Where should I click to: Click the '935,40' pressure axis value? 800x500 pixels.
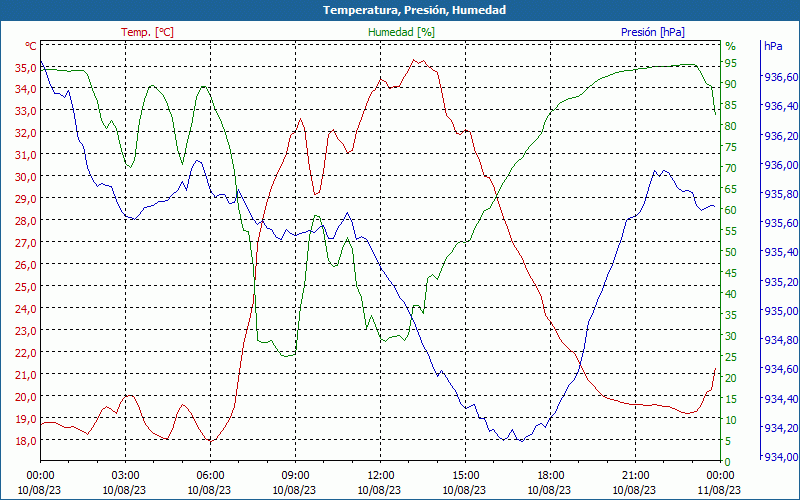(780, 252)
